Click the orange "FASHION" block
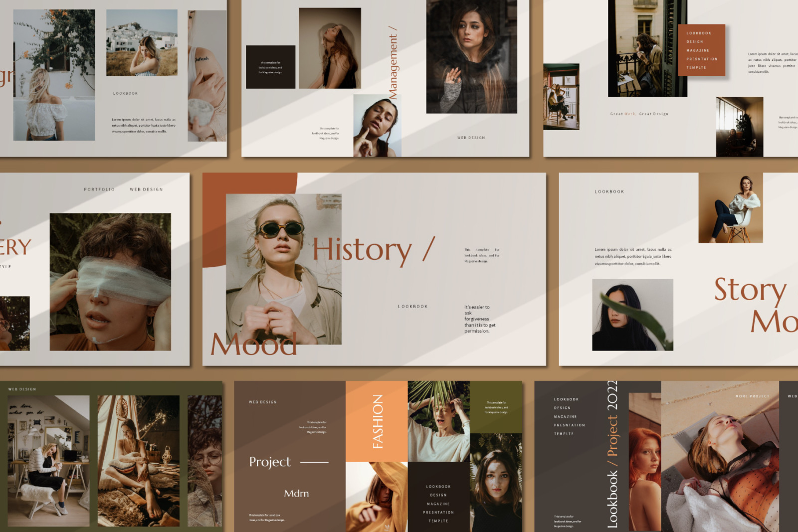Viewport: 798px width, 532px height. [377, 421]
